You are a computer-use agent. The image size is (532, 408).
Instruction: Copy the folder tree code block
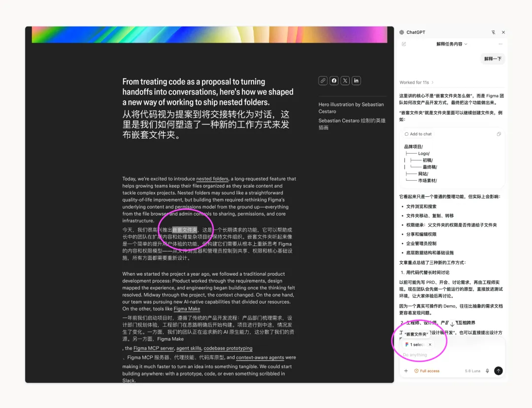[x=499, y=134]
